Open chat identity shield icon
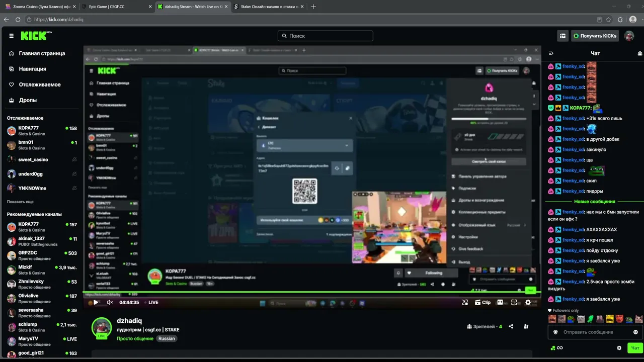Viewport: 644px width, 362px height. tap(555, 332)
